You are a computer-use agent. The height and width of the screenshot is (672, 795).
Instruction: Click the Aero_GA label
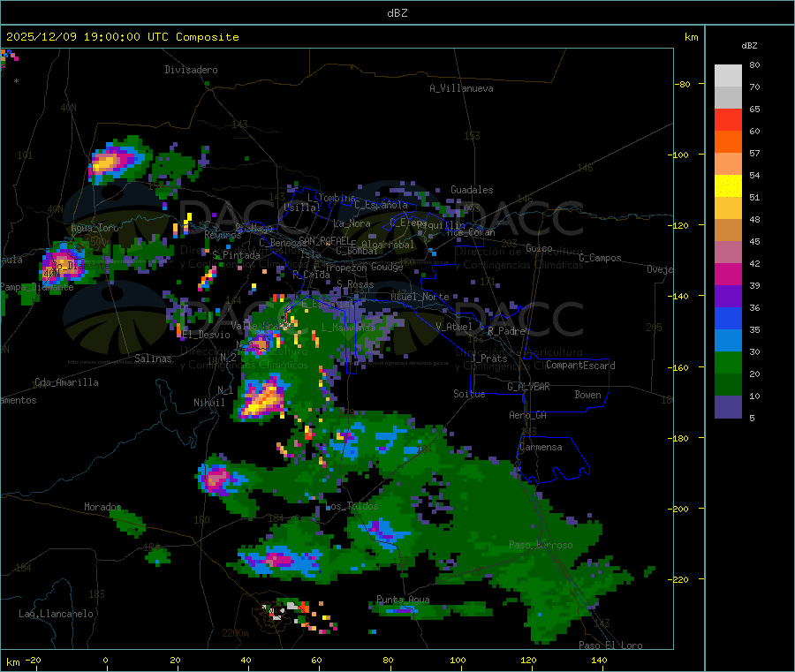click(x=528, y=415)
